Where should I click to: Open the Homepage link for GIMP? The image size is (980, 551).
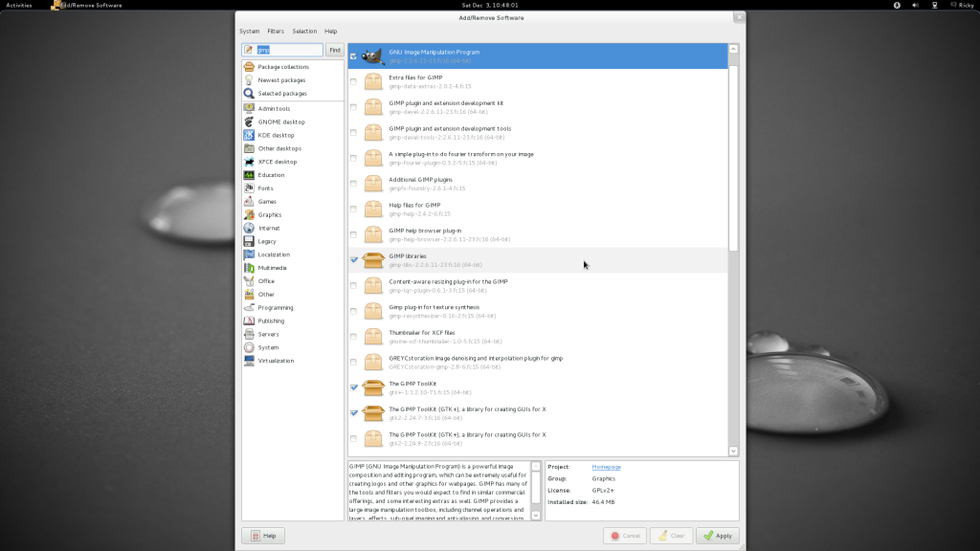pyautogui.click(x=607, y=466)
